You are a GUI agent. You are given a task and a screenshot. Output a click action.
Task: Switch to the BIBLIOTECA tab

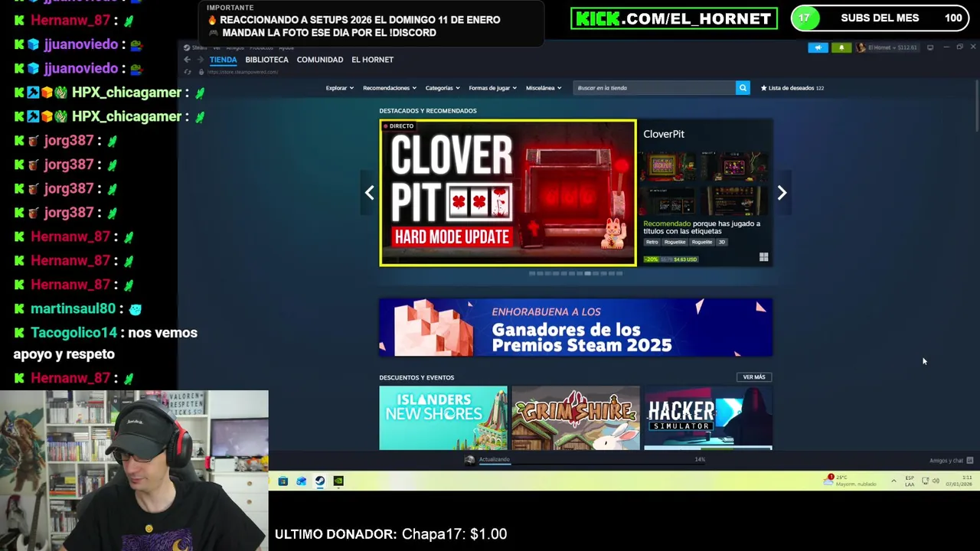point(266,60)
